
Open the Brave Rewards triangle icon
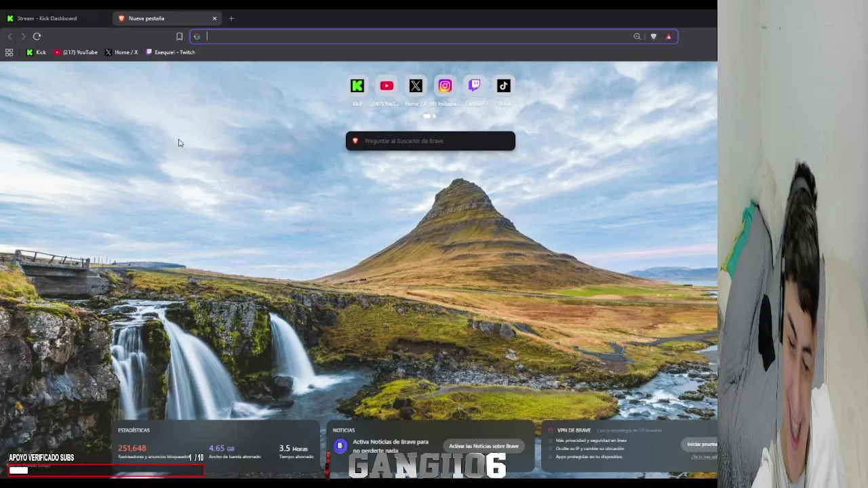tap(669, 37)
